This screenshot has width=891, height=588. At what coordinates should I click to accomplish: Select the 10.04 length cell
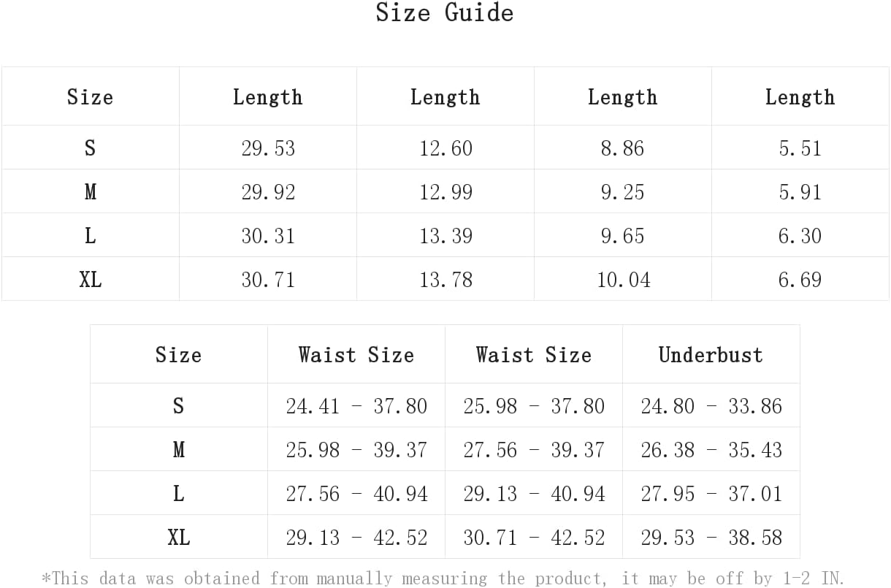tap(623, 280)
